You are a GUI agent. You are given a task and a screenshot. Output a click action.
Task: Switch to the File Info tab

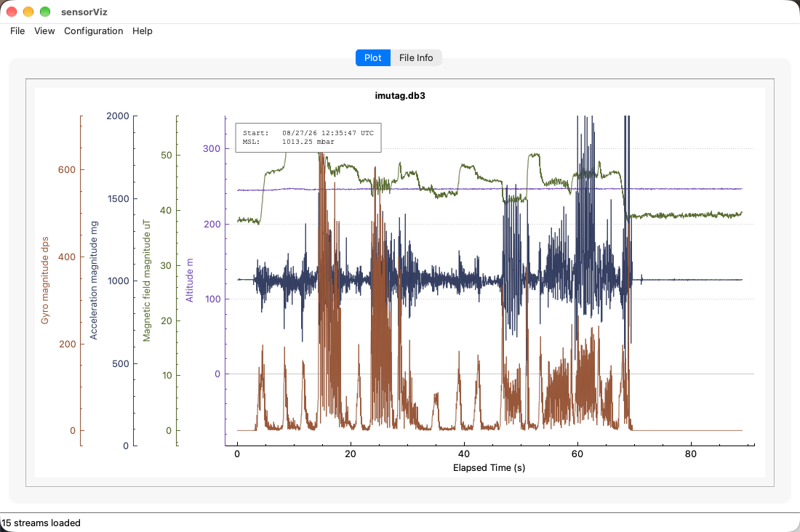coord(416,57)
